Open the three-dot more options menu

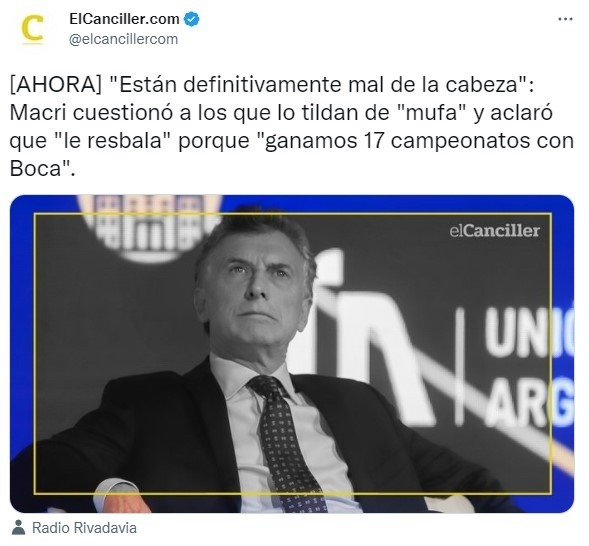point(565,19)
